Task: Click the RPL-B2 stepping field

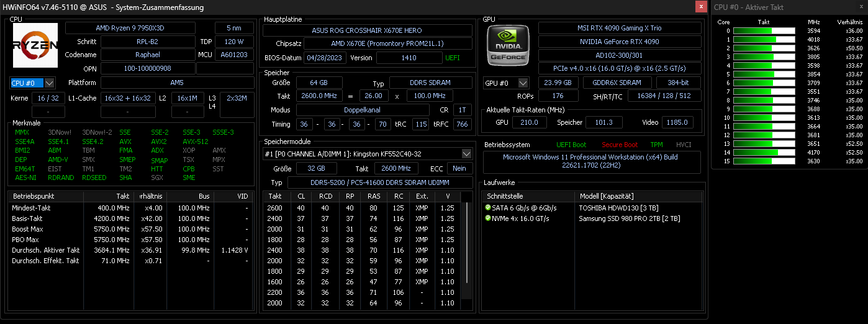Action: [148, 42]
